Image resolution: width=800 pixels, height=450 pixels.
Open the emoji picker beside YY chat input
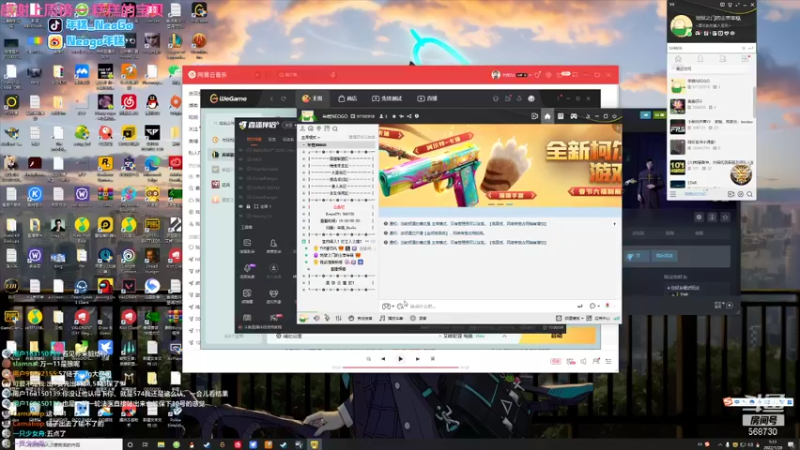(401, 306)
